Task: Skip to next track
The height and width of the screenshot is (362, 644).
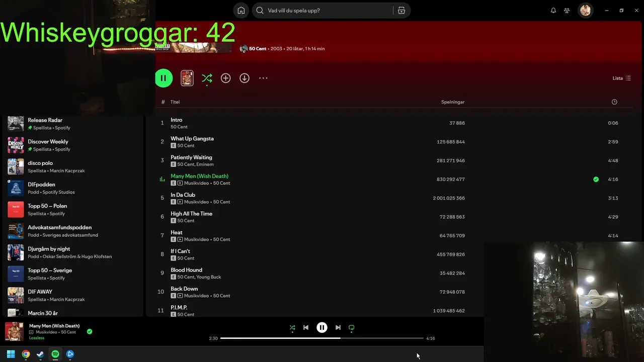Action: tap(338, 328)
